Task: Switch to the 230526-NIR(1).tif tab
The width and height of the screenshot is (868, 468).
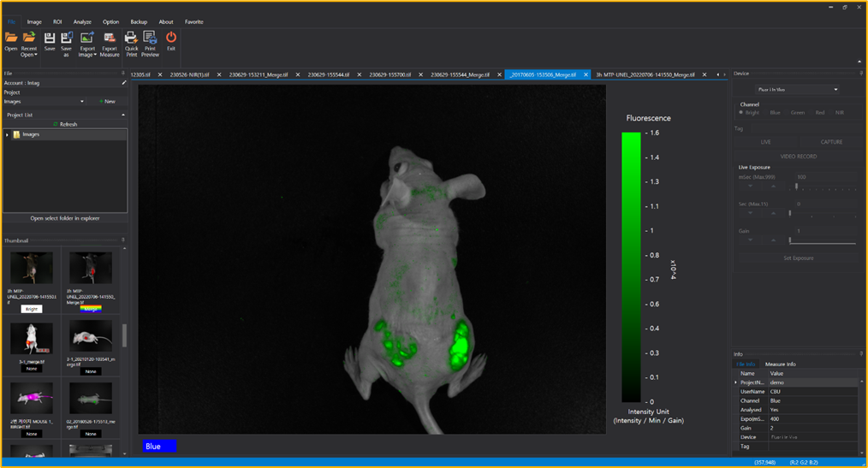Action: pos(189,74)
